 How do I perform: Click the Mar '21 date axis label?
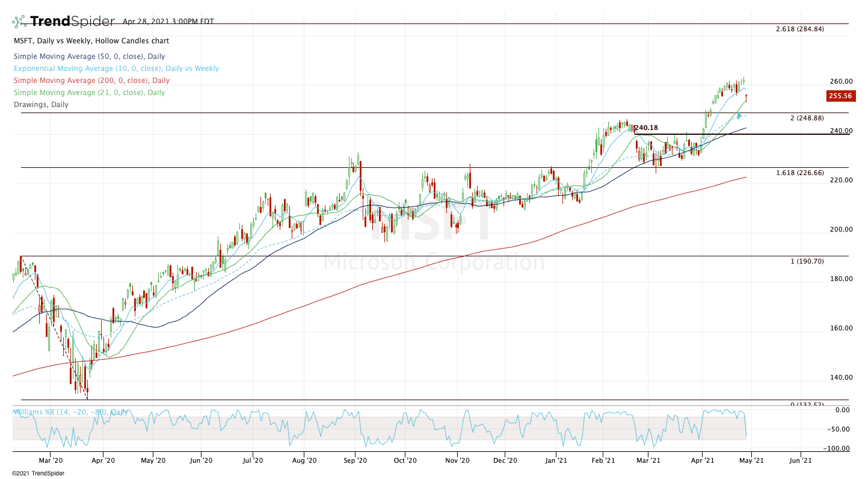point(648,460)
